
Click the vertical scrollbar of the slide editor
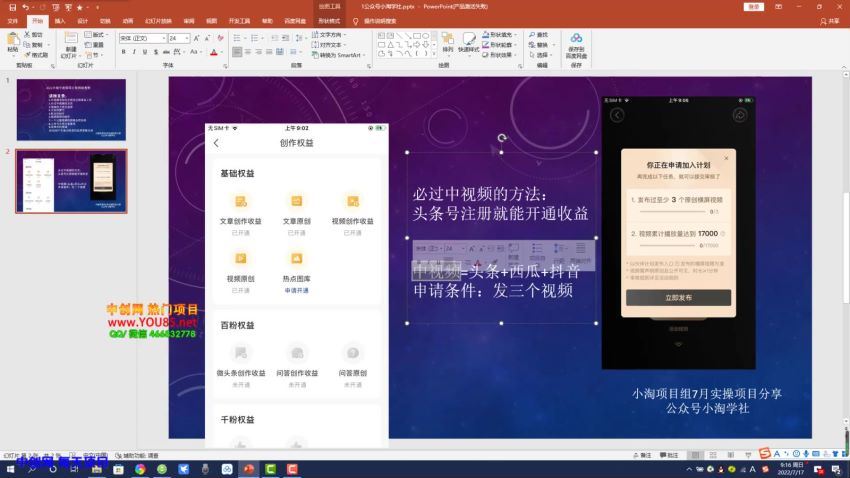point(846,249)
